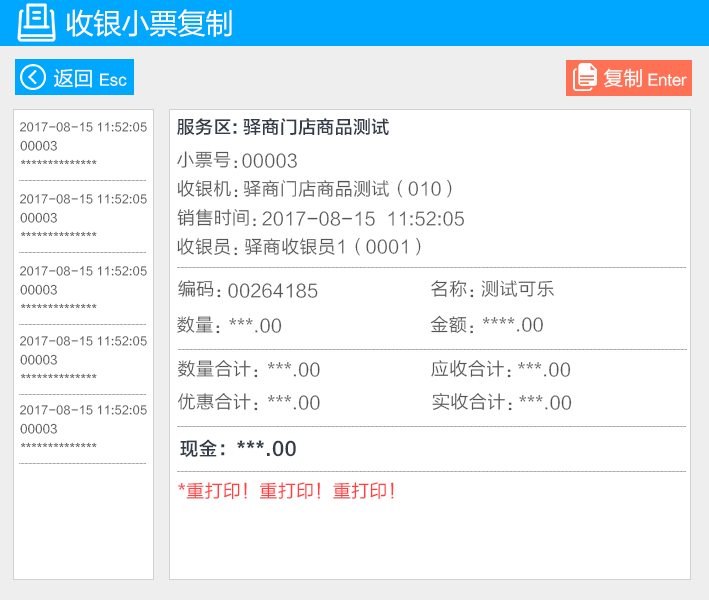Click the 现金 cash amount line
Screen dimensions: 709x600
pyautogui.click(x=238, y=449)
